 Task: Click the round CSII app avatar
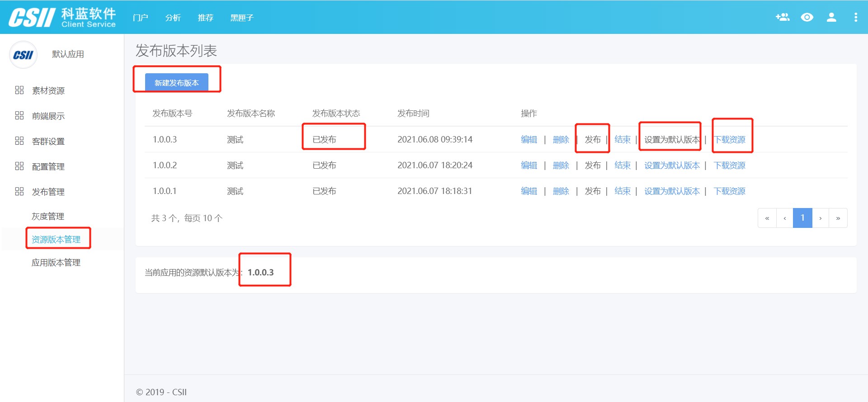[x=23, y=55]
